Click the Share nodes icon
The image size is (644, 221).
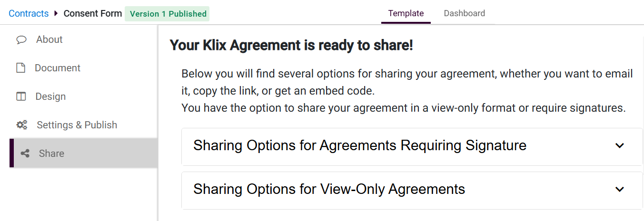(x=25, y=154)
